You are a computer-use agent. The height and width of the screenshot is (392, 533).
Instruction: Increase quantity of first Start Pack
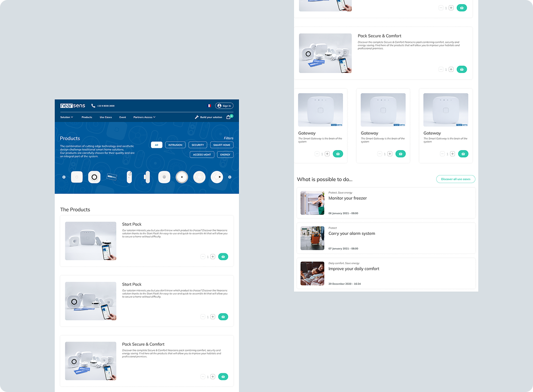[x=213, y=257]
